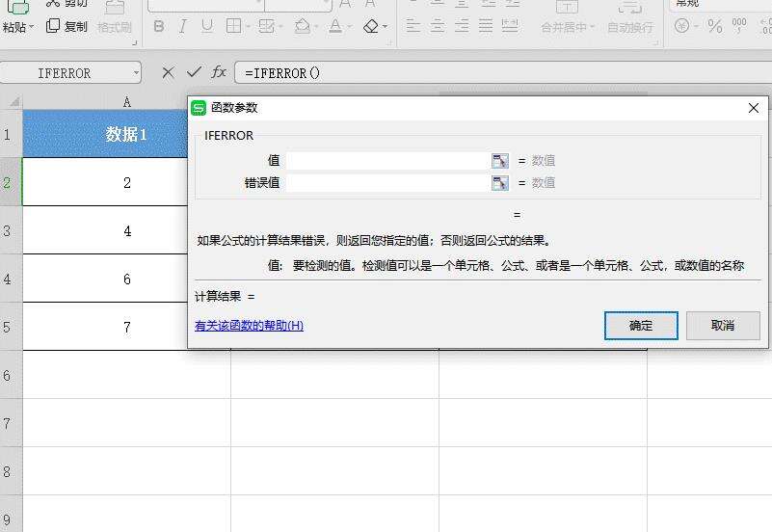The height and width of the screenshot is (532, 772).
Task: Click the font color A icon
Action: 335,26
